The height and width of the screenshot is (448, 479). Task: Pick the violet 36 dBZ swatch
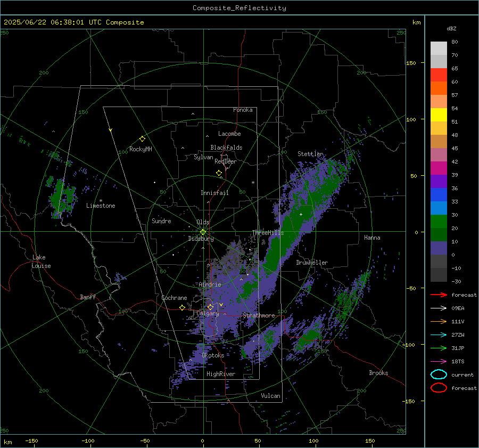[x=439, y=182]
